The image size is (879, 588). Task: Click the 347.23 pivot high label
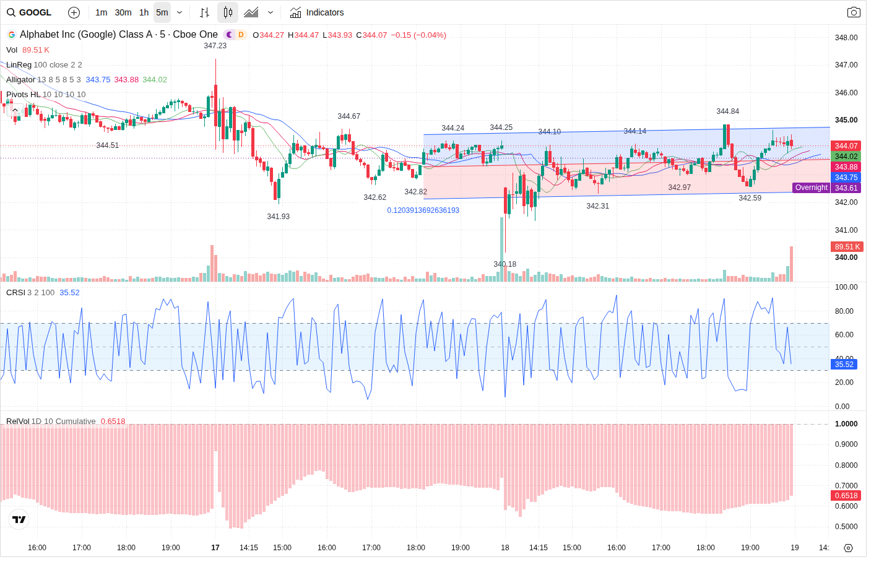(215, 46)
